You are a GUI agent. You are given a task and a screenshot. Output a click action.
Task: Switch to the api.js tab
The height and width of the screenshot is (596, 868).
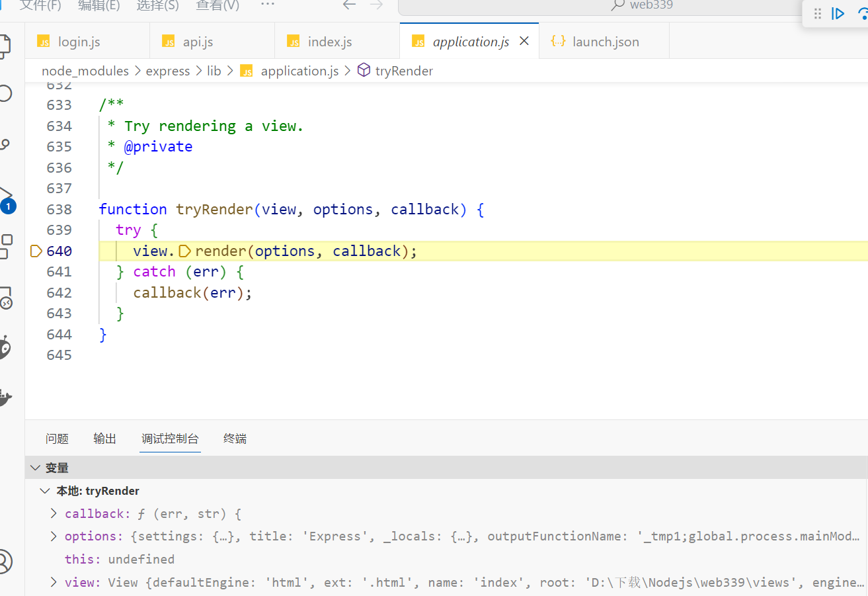(212, 42)
